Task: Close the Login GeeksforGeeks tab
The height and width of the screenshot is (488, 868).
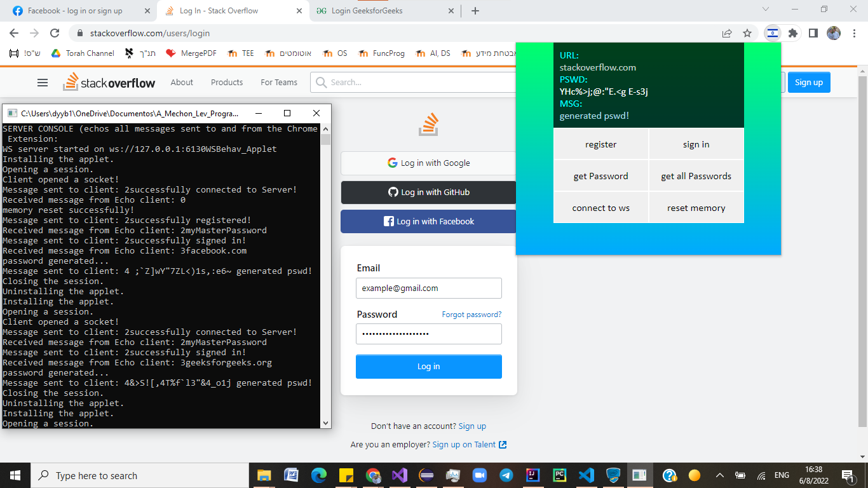Action: click(451, 11)
